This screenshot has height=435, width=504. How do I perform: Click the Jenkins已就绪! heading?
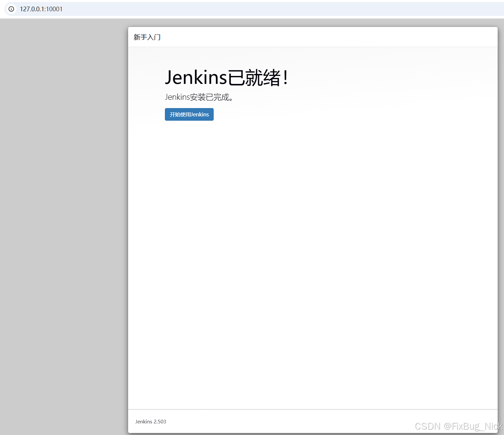tap(226, 78)
